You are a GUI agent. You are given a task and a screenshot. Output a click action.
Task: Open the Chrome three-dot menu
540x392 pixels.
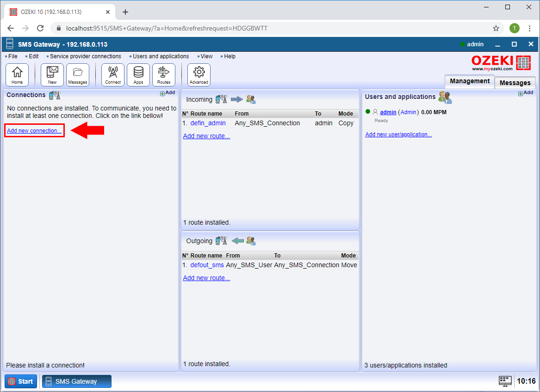point(530,28)
